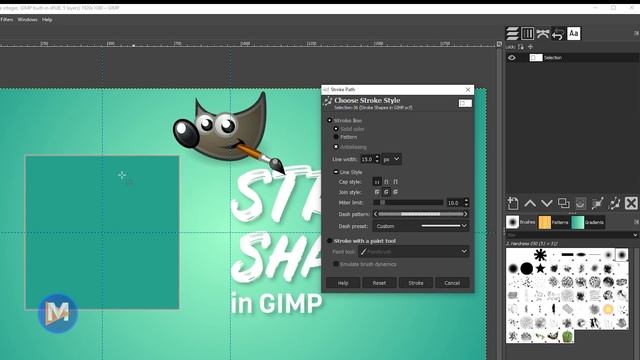Open the Paths dock tab
This screenshot has height=360, width=640.
tap(542, 33)
